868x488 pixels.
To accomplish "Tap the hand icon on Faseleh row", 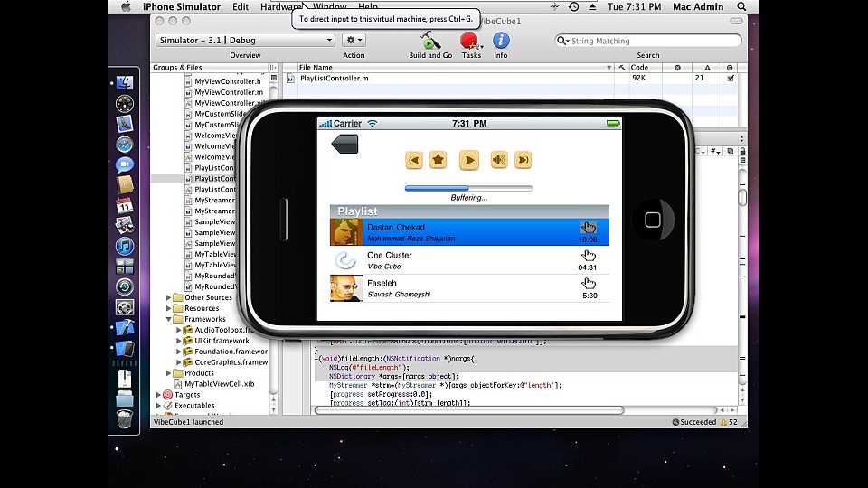I will point(588,283).
